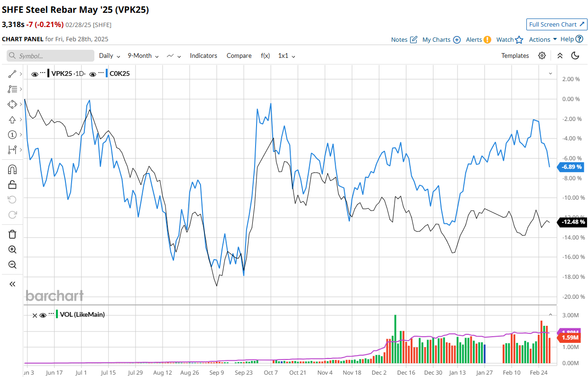Open the 9-Month period dropdown
The height and width of the screenshot is (377, 588).
(143, 56)
